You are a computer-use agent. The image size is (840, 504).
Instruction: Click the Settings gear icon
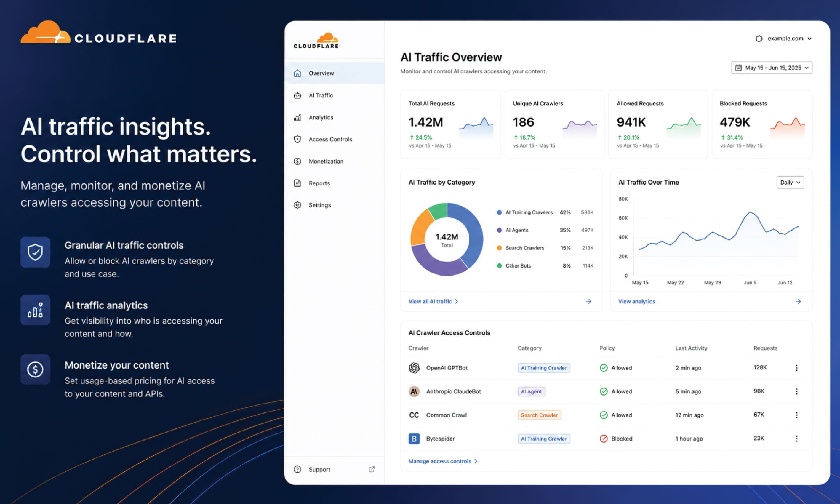pos(297,205)
